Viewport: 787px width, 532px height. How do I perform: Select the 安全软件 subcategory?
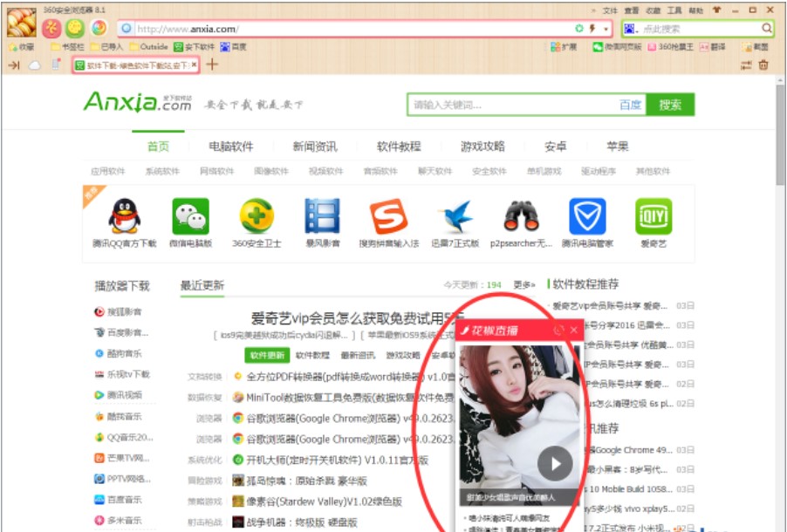tap(489, 171)
